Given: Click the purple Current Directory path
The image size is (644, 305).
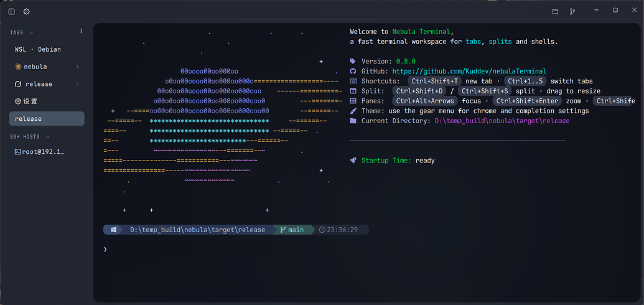Looking at the screenshot, I should [502, 121].
